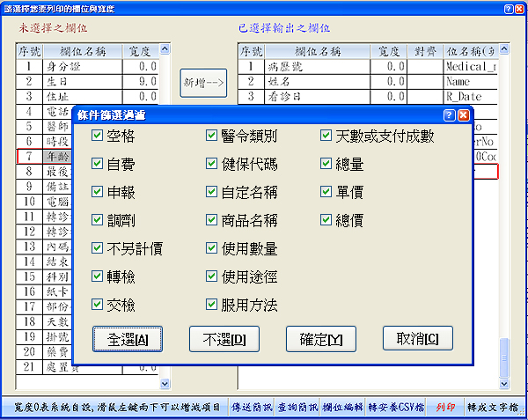The height and width of the screenshot is (420, 528).
Task: Toggle the 使用途徑 checkbox
Action: tap(211, 276)
